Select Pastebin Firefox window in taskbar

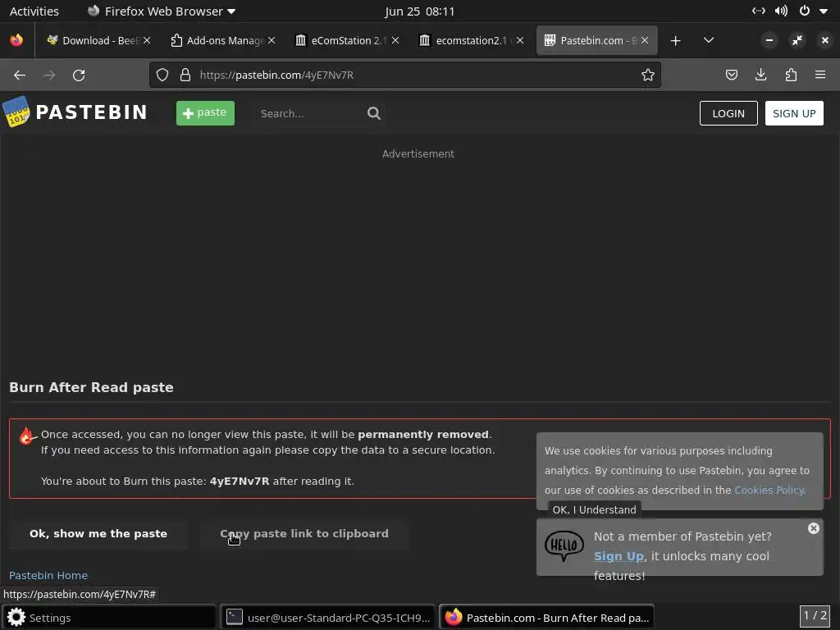546,617
